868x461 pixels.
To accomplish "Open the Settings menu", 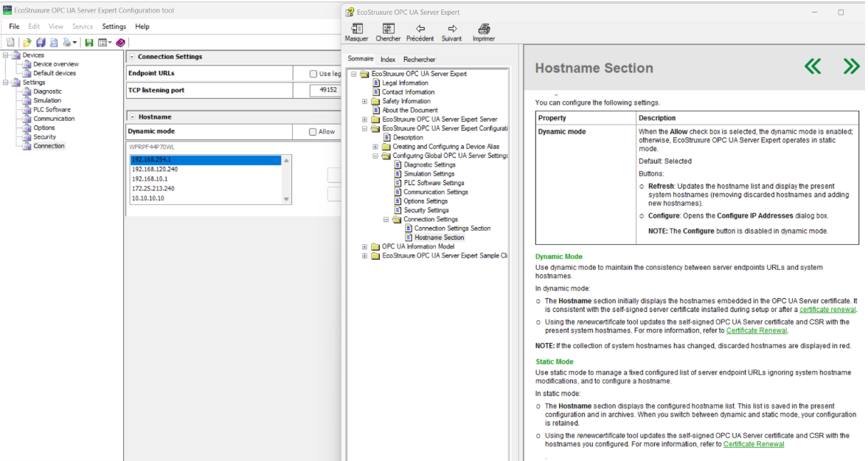I will pyautogui.click(x=114, y=27).
